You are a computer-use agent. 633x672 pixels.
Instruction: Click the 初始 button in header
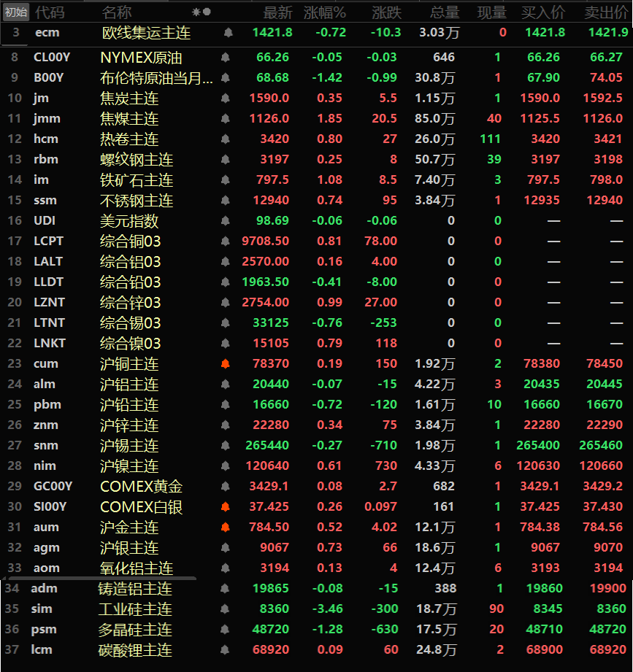16,12
